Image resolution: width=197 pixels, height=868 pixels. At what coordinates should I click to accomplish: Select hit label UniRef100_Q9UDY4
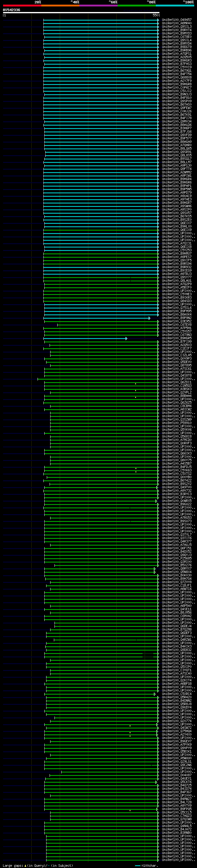coord(177,707)
